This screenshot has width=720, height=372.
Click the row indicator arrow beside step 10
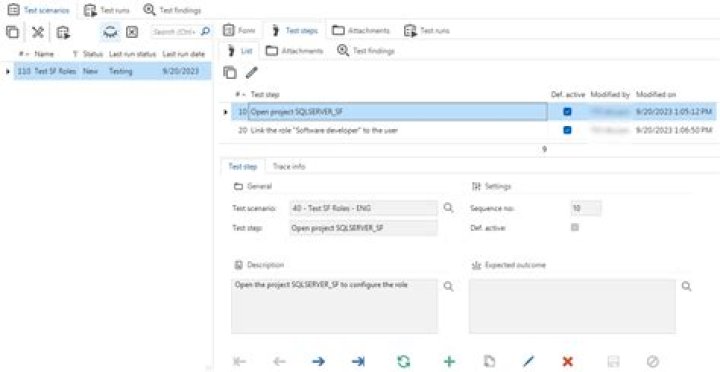point(225,112)
